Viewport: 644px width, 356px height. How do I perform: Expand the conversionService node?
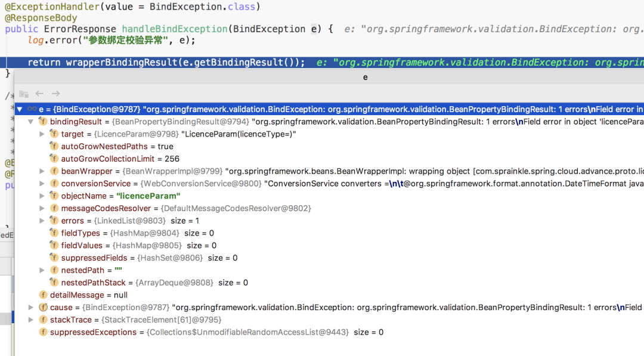tap(42, 183)
